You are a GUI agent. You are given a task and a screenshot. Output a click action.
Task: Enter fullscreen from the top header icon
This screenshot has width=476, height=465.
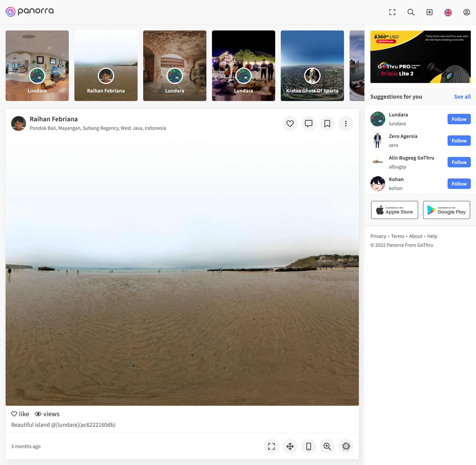pyautogui.click(x=392, y=12)
